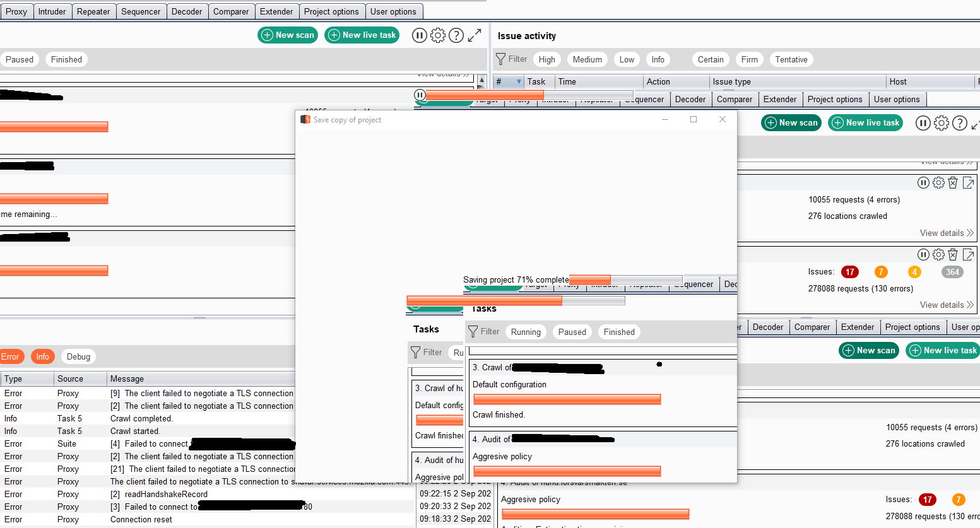Toggle orange Info filter in event log
980x528 pixels.
pyautogui.click(x=42, y=356)
